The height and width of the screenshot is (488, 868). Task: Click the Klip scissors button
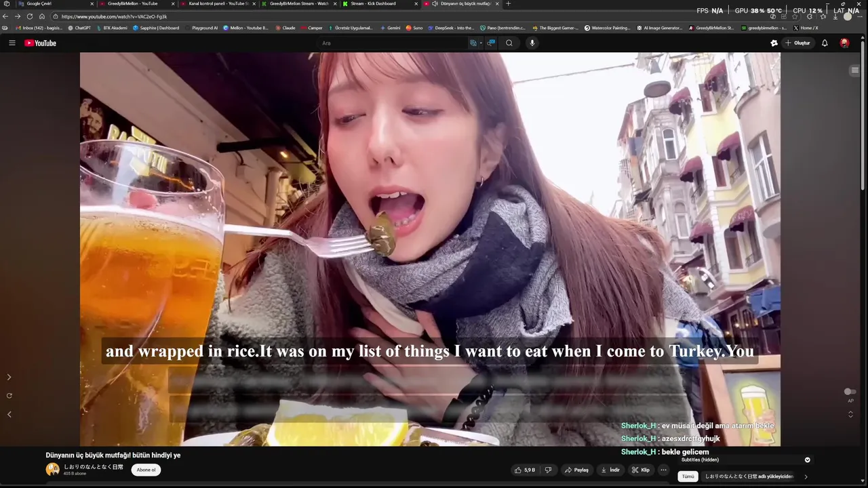pos(641,470)
